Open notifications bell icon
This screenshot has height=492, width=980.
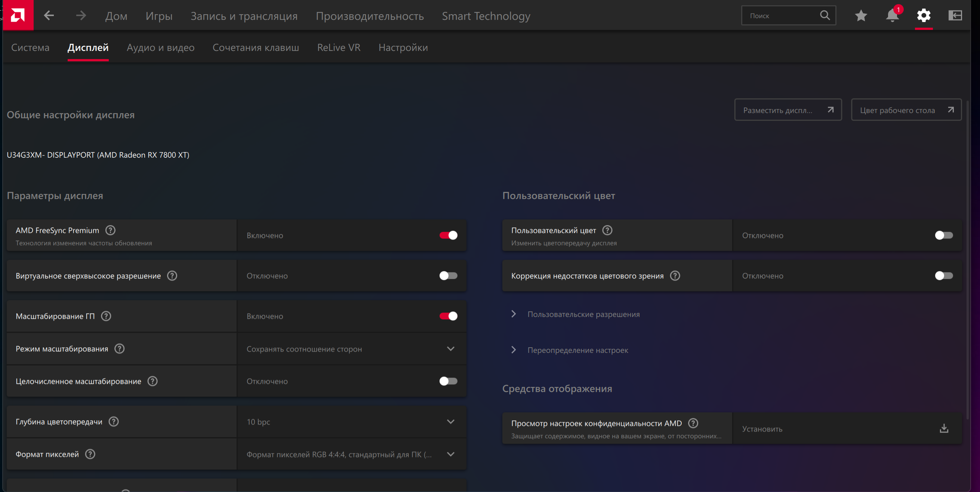click(x=892, y=16)
